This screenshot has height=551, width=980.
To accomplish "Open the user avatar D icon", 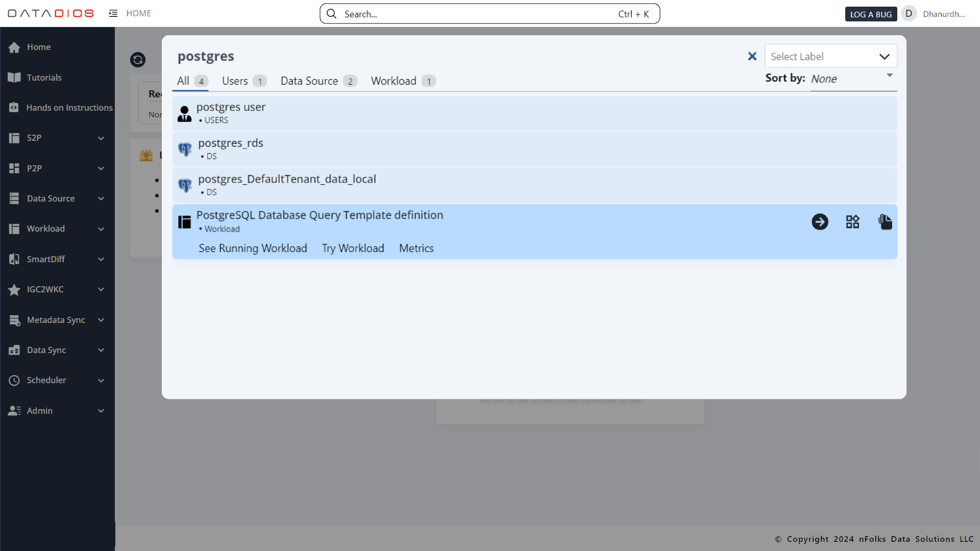I will (x=909, y=14).
